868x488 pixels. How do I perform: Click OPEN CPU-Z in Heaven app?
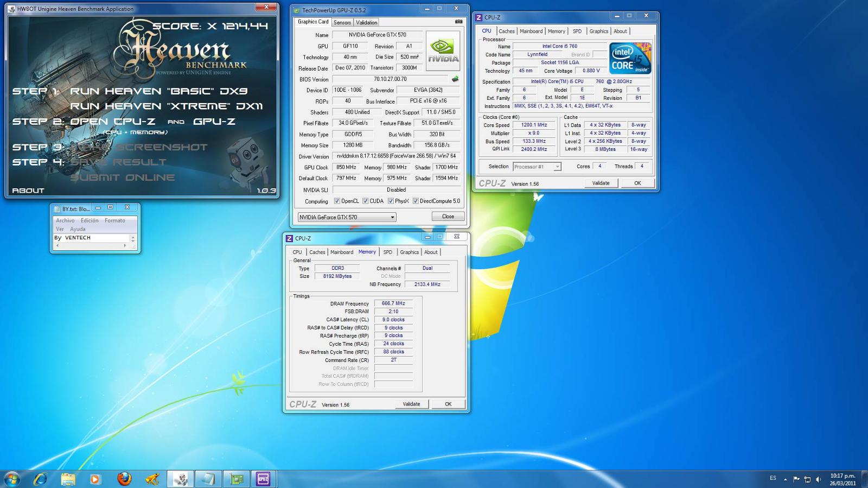(x=113, y=122)
